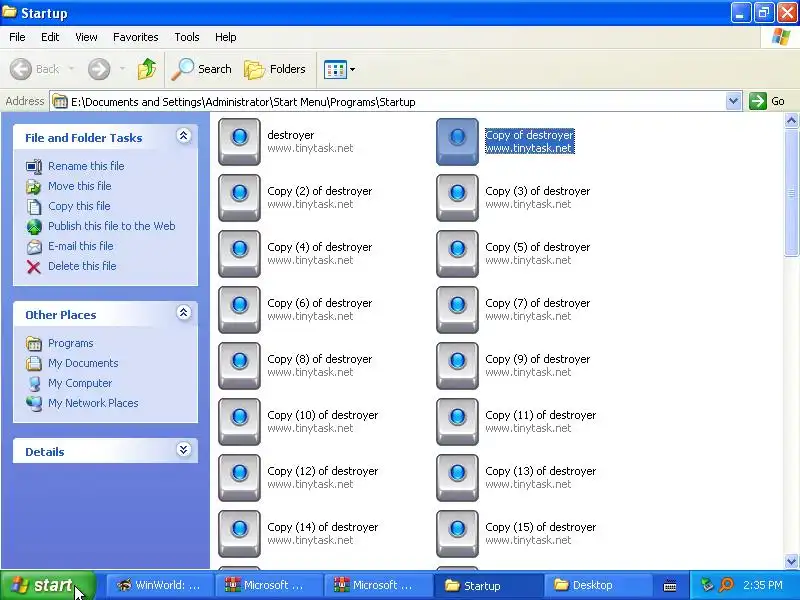Select Copy (13) of destroyer icon
Image resolution: width=800 pixels, height=600 pixels.
point(457,478)
